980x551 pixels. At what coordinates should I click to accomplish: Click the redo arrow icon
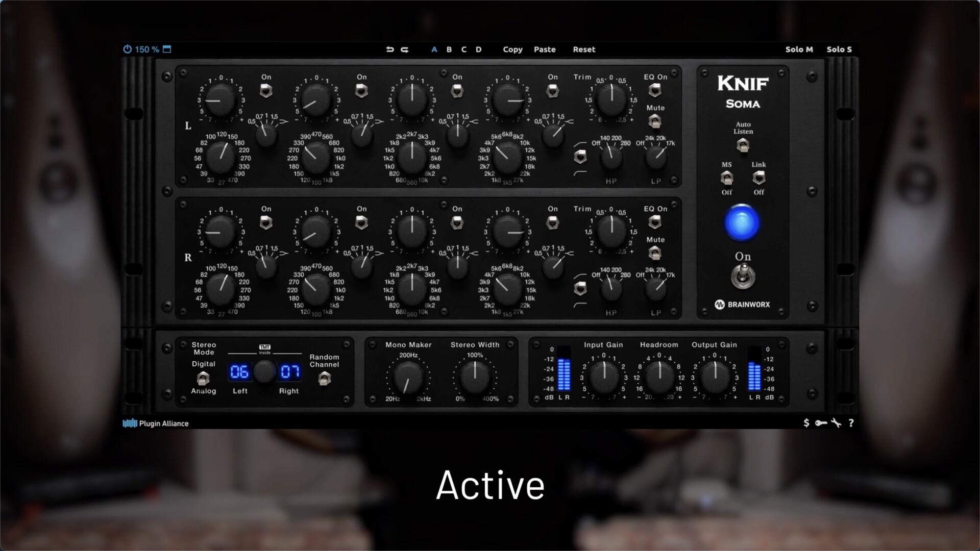point(405,49)
